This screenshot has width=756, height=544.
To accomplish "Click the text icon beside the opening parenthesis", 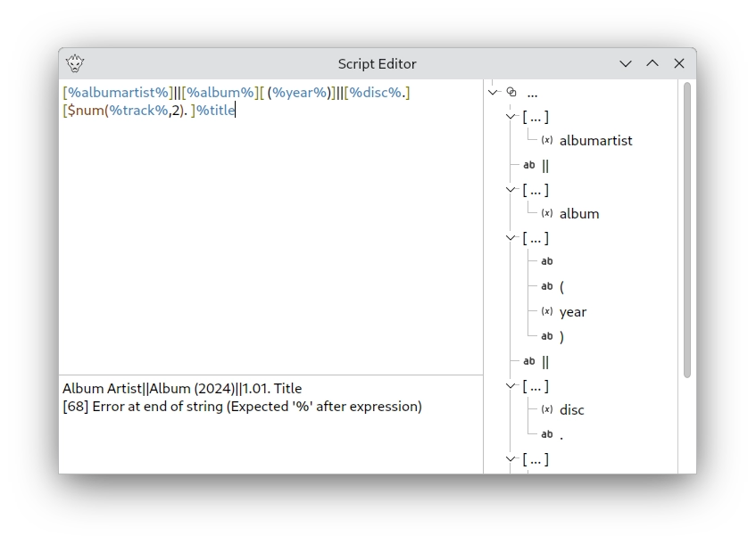I will 547,286.
